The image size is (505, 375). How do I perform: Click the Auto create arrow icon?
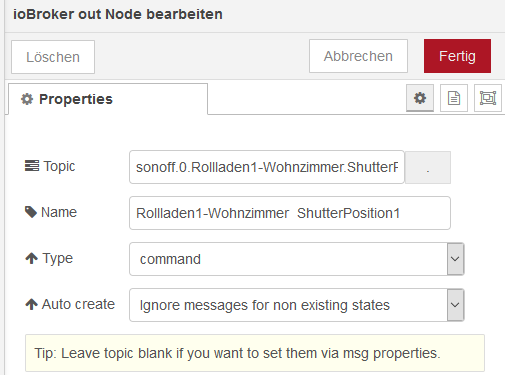[32, 304]
